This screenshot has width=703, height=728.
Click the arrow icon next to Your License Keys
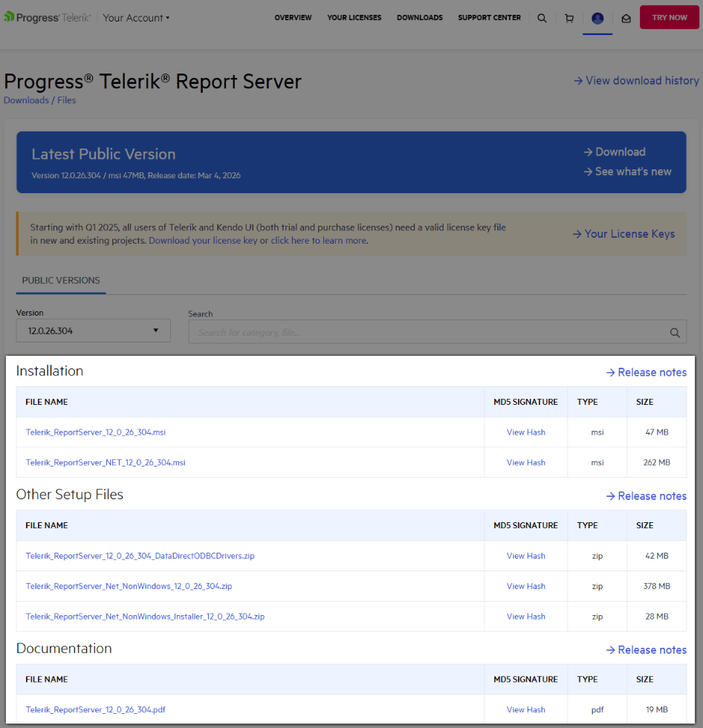pos(576,234)
